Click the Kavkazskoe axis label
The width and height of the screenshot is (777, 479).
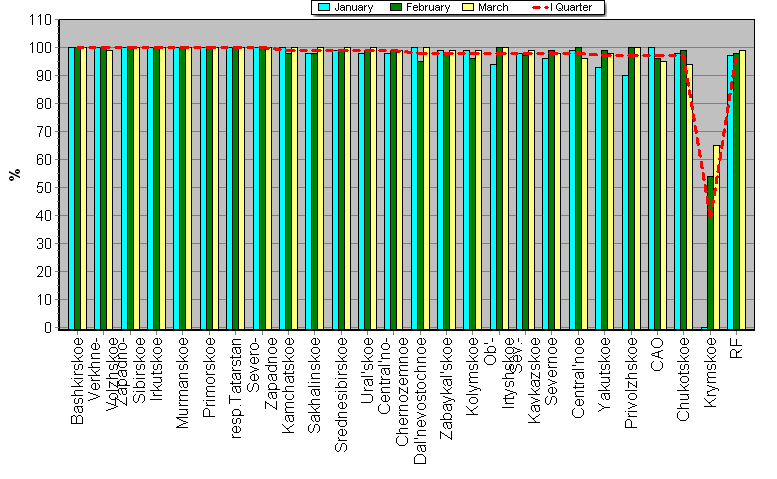[535, 380]
